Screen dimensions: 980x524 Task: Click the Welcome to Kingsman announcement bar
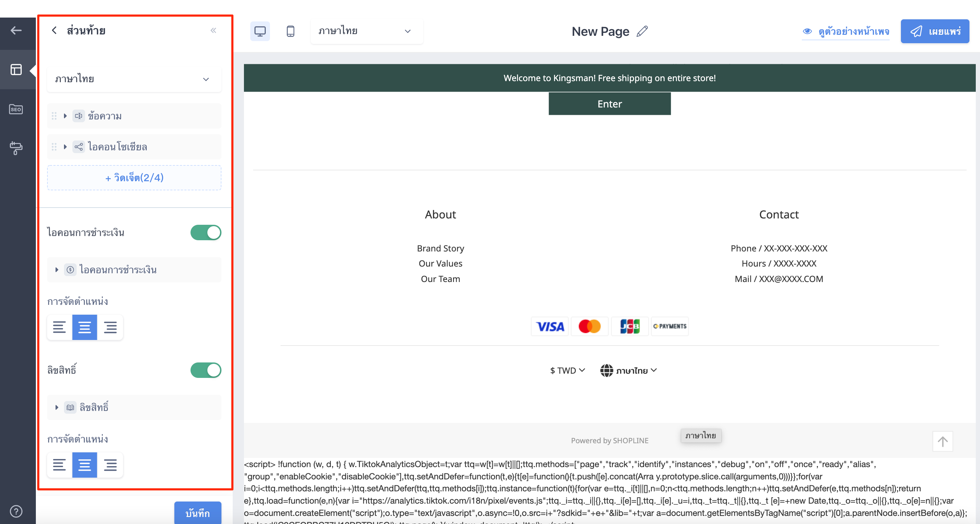[x=610, y=78]
